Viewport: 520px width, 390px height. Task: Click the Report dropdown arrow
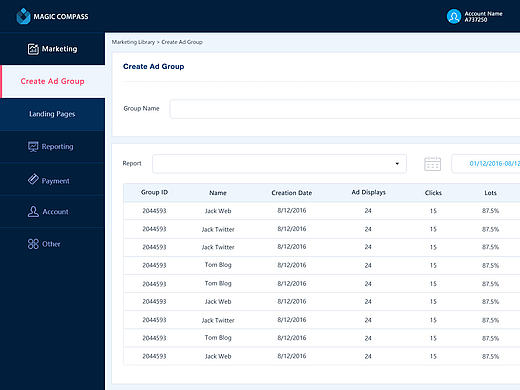(397, 164)
